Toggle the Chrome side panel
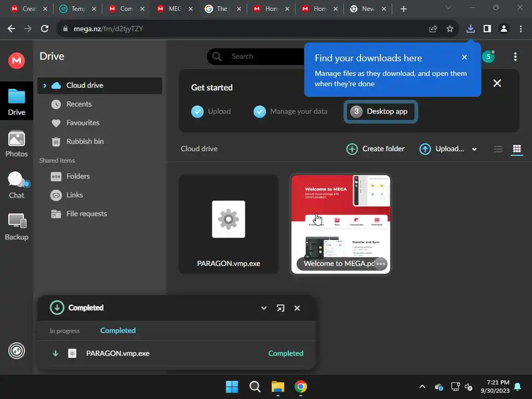 (x=487, y=29)
